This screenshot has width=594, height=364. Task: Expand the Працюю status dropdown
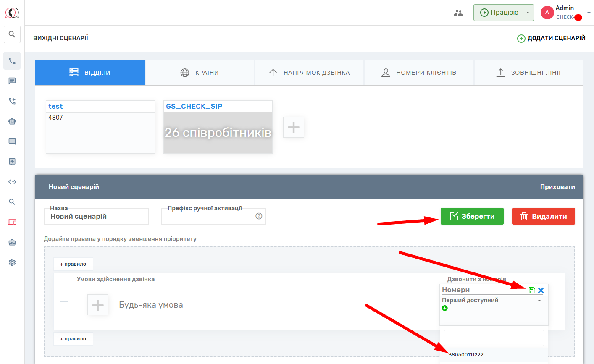click(x=528, y=13)
